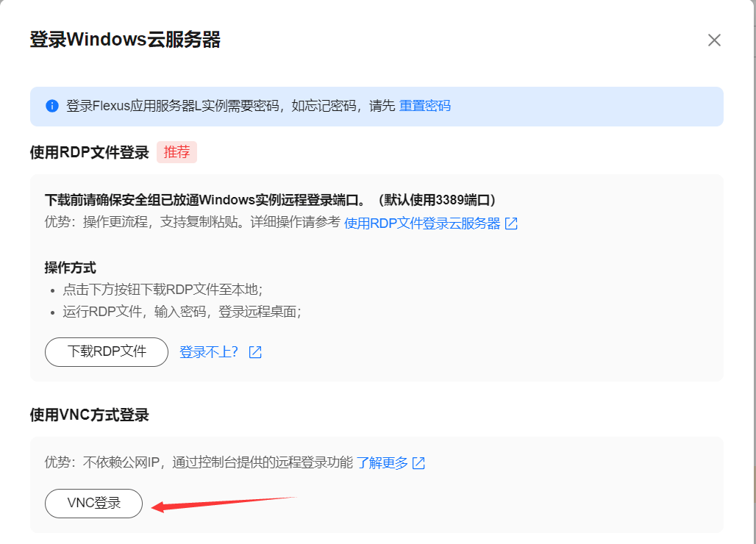Click the dialog title 登录Windows云服务器

(125, 40)
